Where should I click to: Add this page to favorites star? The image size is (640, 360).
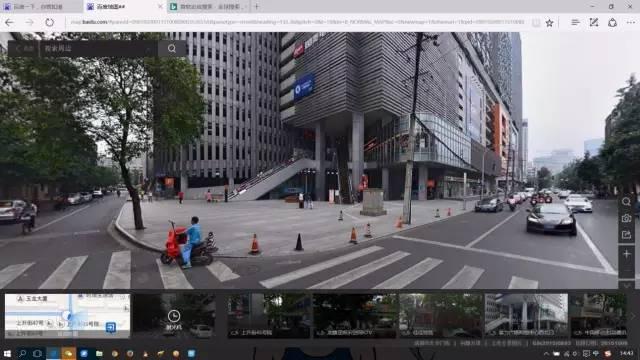[x=549, y=23]
